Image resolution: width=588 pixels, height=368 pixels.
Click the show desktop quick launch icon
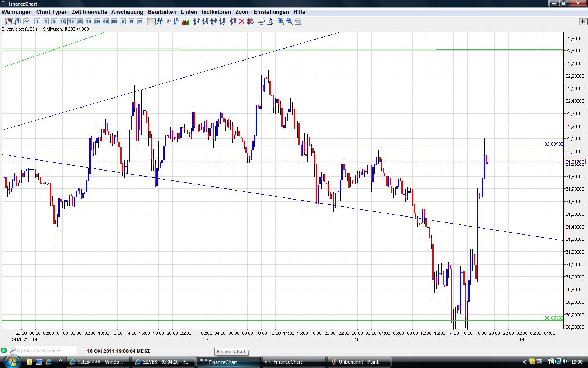pos(39,362)
